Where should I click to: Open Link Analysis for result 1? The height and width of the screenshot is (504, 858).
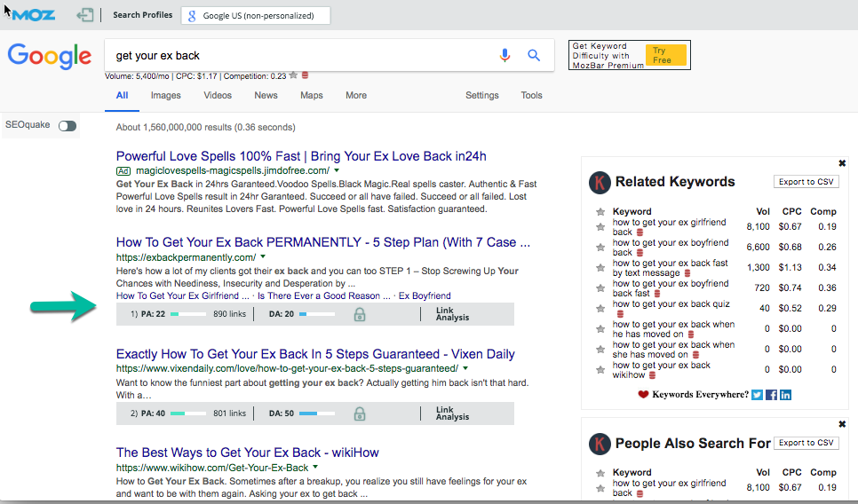coord(452,314)
